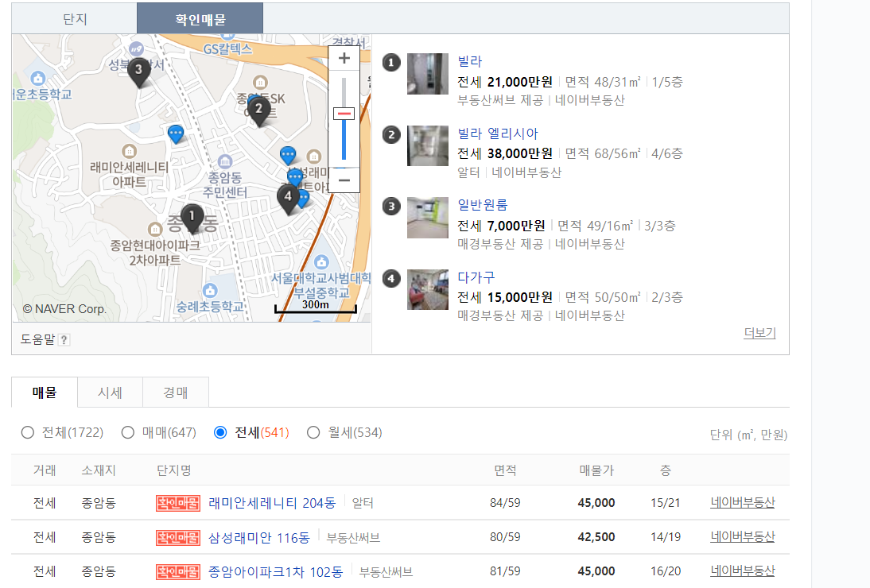Open 래미안세레니티 204동 listing

click(x=272, y=503)
